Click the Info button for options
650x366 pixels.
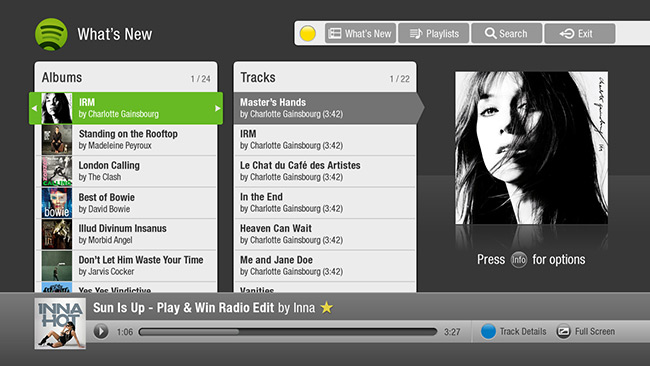coord(519,260)
